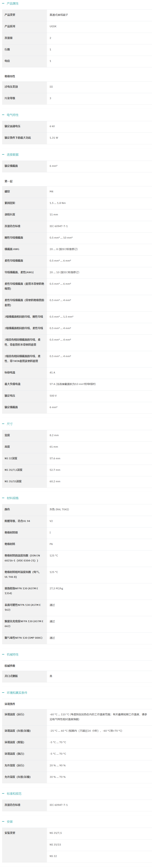Select the thread value M4

coord(51,191)
